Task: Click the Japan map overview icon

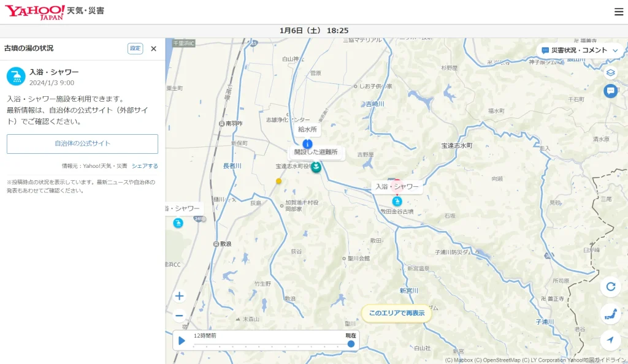Action: point(610,314)
